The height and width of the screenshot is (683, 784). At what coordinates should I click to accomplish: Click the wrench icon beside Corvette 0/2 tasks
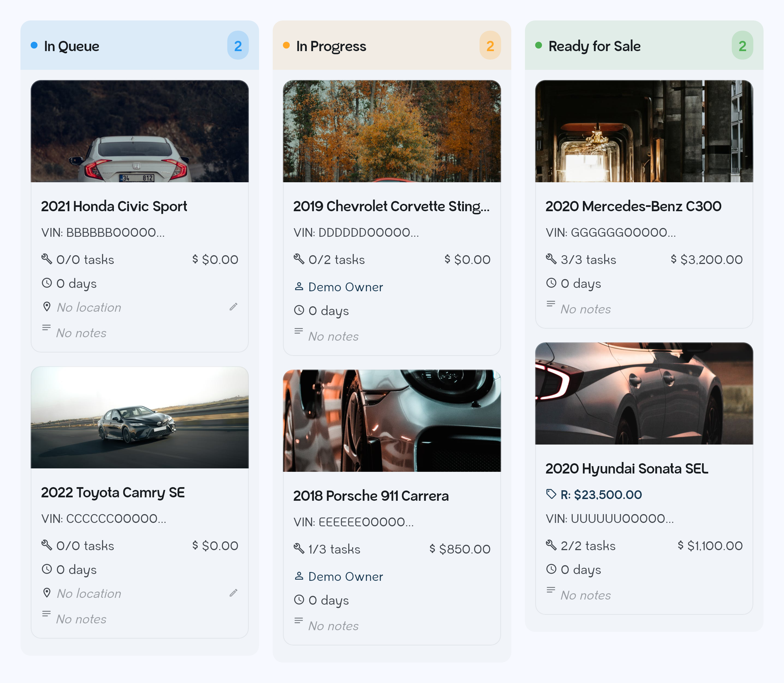point(299,259)
